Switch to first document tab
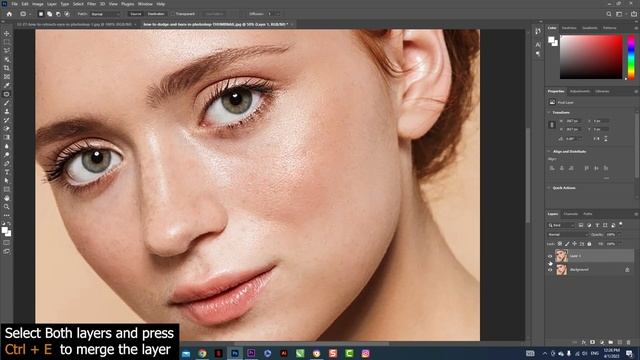Image resolution: width=640 pixels, height=360 pixels. pos(75,24)
